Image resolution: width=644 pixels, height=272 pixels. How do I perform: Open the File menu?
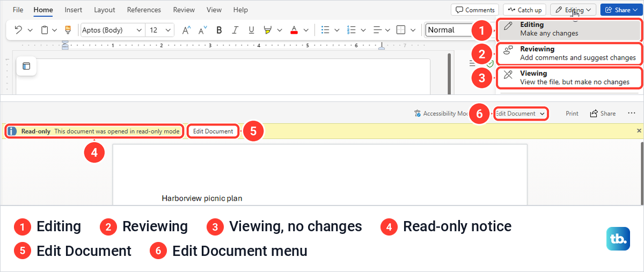(x=18, y=10)
